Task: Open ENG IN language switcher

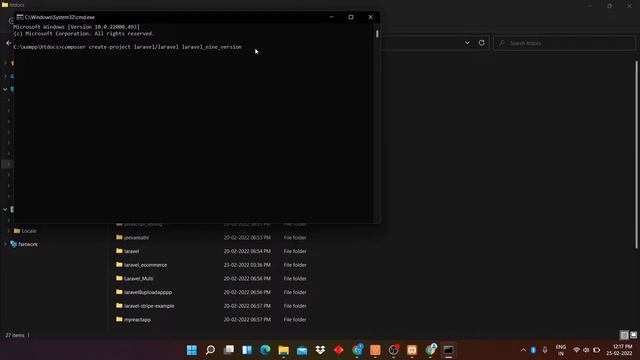Action: 561,350
